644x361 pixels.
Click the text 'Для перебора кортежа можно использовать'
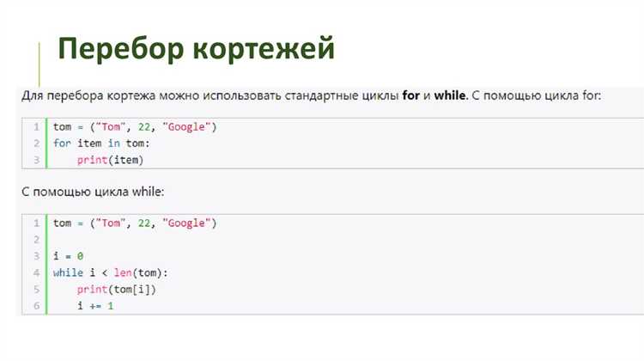coord(152,95)
